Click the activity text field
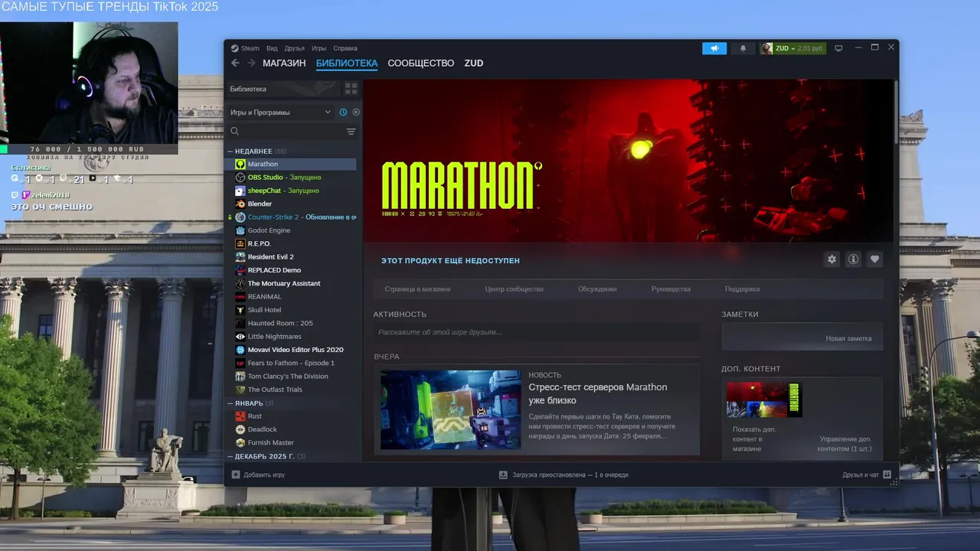This screenshot has height=551, width=980. [536, 332]
